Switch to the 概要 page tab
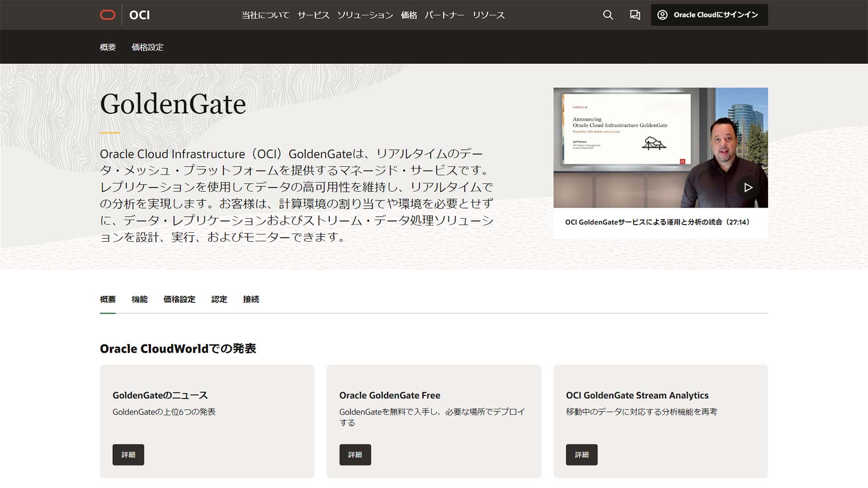 tap(108, 299)
